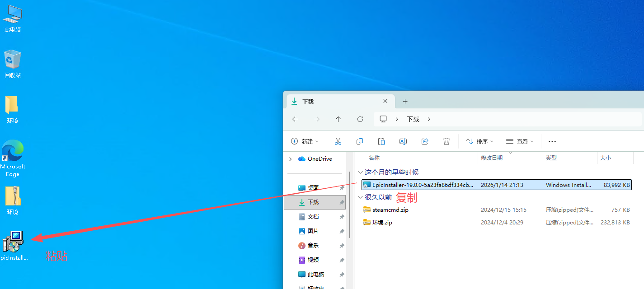Click the Rename icon in toolbar
644x289 pixels.
coord(403,141)
